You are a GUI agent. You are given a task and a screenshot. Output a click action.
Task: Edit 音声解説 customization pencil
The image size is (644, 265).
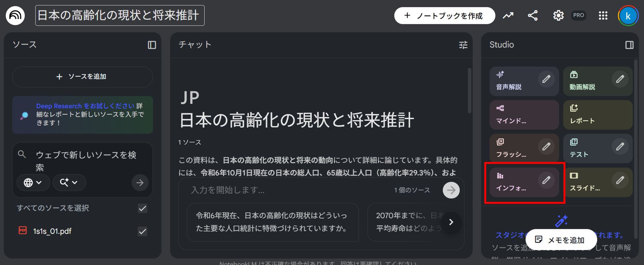point(546,79)
